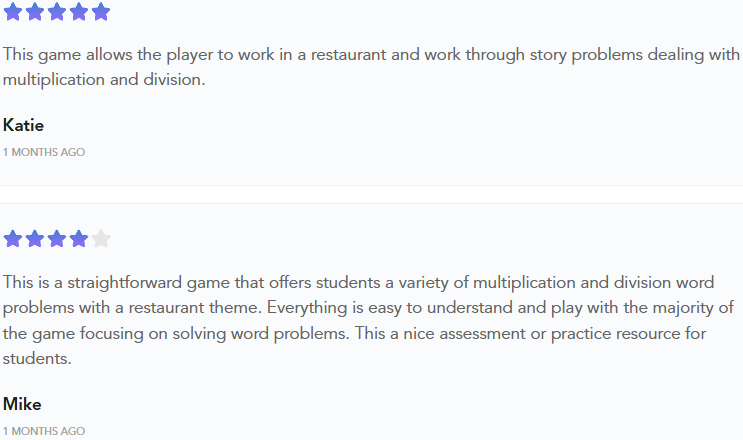Click the empty gray star in Mike's rating
Viewport: 743px width, 440px height.
tap(101, 239)
